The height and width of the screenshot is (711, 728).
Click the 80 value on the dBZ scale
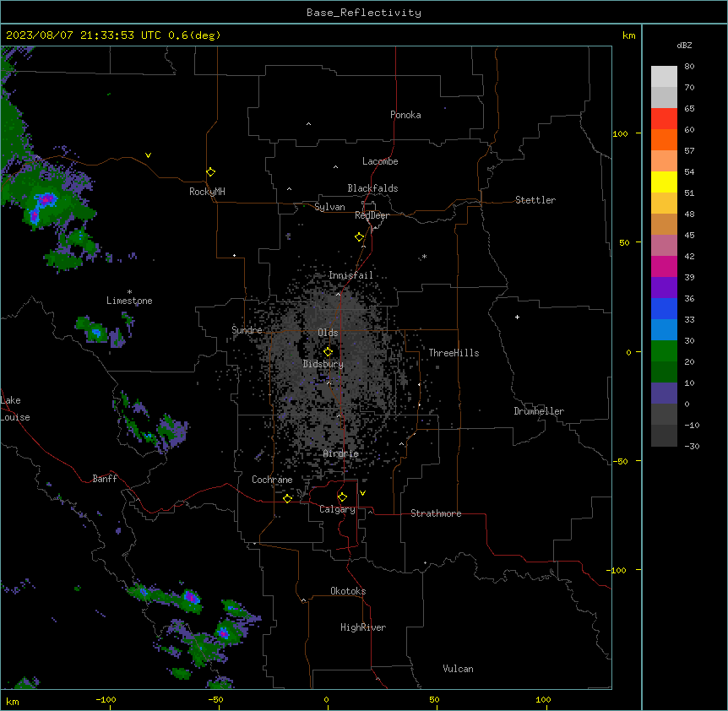point(689,67)
